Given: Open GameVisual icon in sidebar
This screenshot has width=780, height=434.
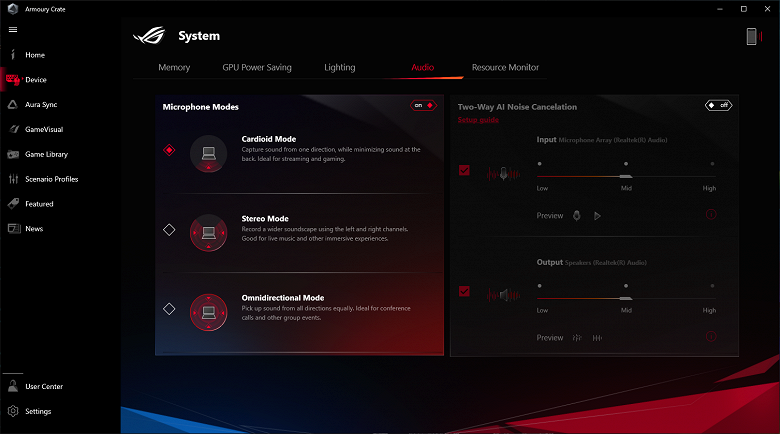Looking at the screenshot, I should pos(14,129).
